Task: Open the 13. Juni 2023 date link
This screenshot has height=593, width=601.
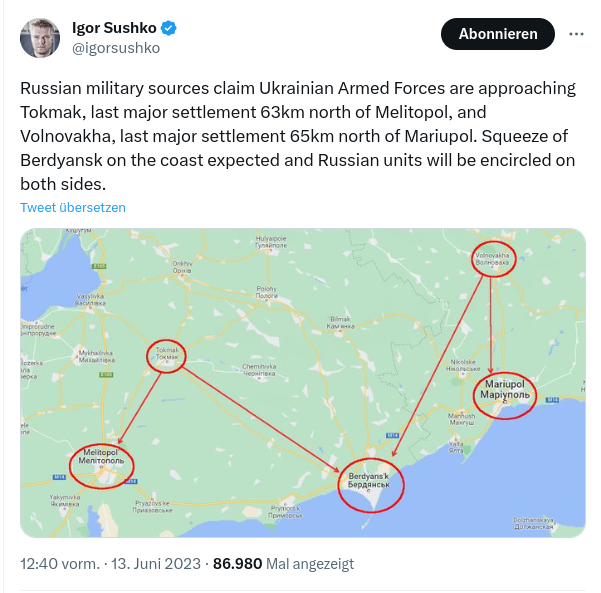Action: pos(155,564)
